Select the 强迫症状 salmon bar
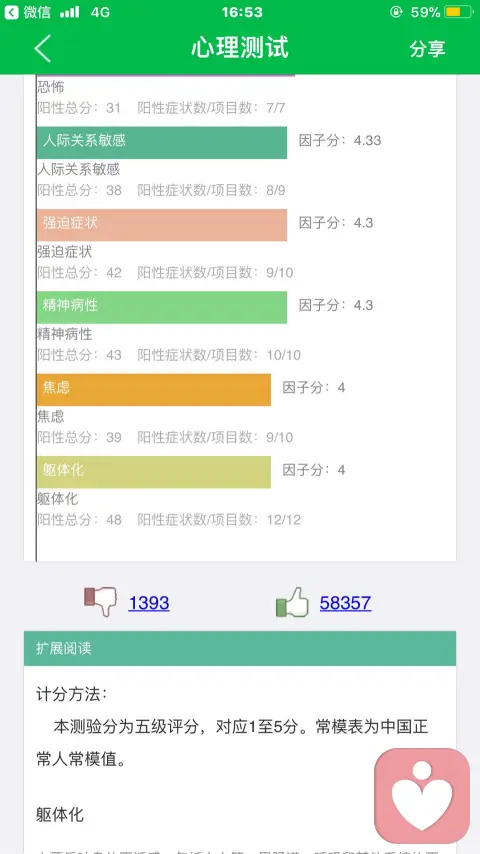 pyautogui.click(x=162, y=225)
